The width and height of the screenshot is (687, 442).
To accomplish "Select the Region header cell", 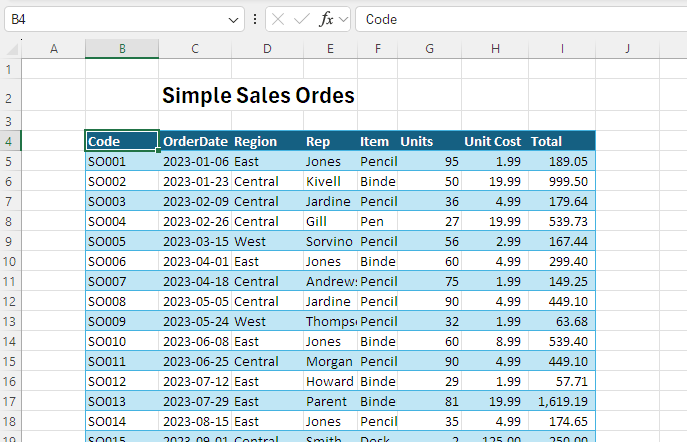I will 267,141.
